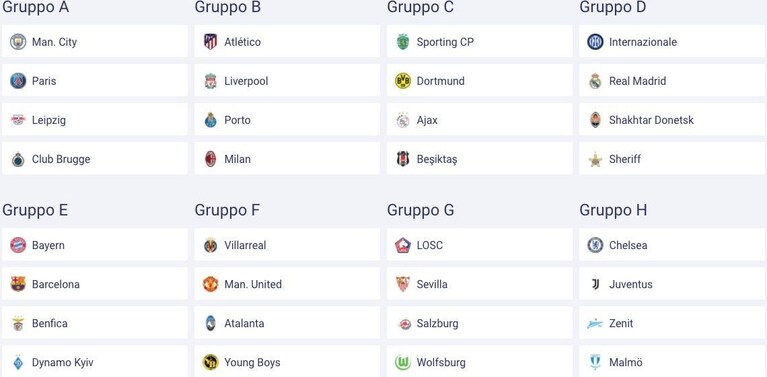Select the Atalanta team row

click(287, 323)
